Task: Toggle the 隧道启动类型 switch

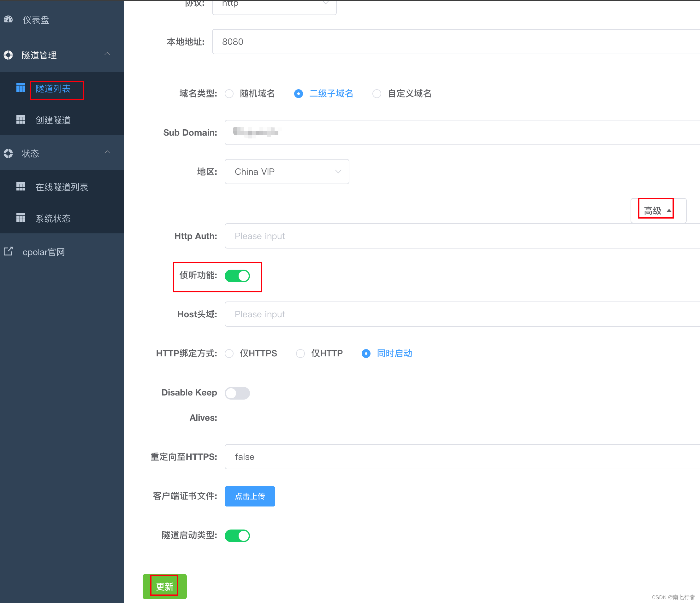Action: [x=237, y=536]
